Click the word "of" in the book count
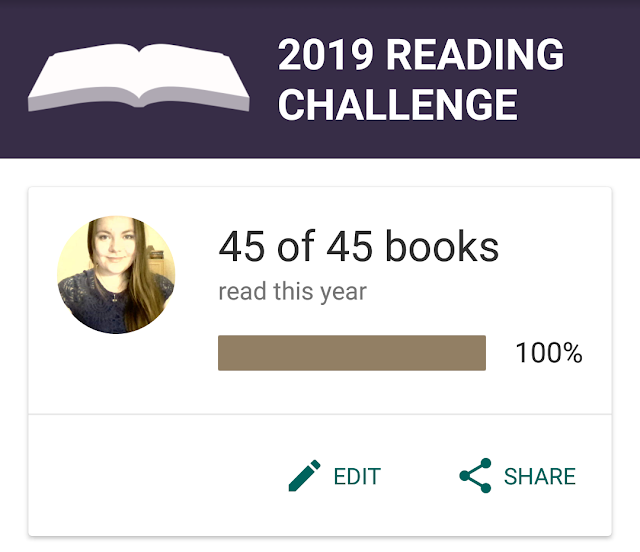Screen dimensions: 640x552 (x=296, y=246)
